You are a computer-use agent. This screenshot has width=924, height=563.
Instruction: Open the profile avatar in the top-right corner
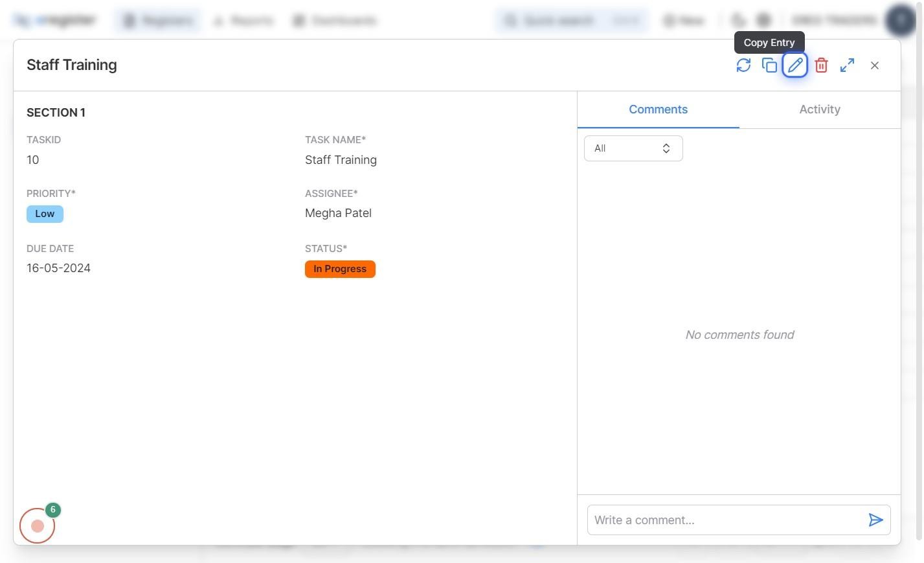click(900, 20)
